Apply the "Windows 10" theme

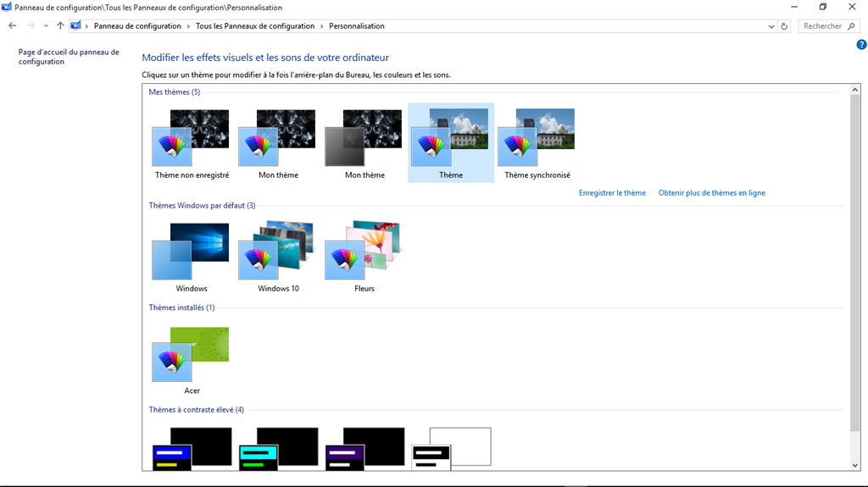coord(278,257)
